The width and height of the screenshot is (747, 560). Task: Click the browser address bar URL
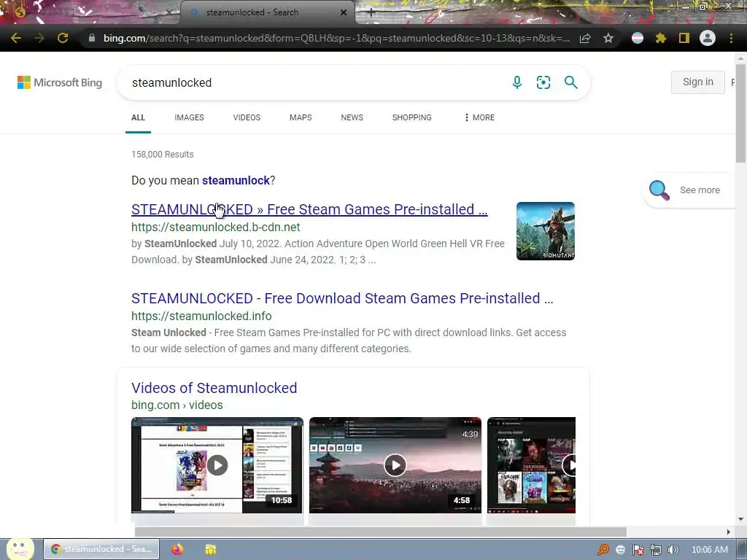[x=336, y=38]
